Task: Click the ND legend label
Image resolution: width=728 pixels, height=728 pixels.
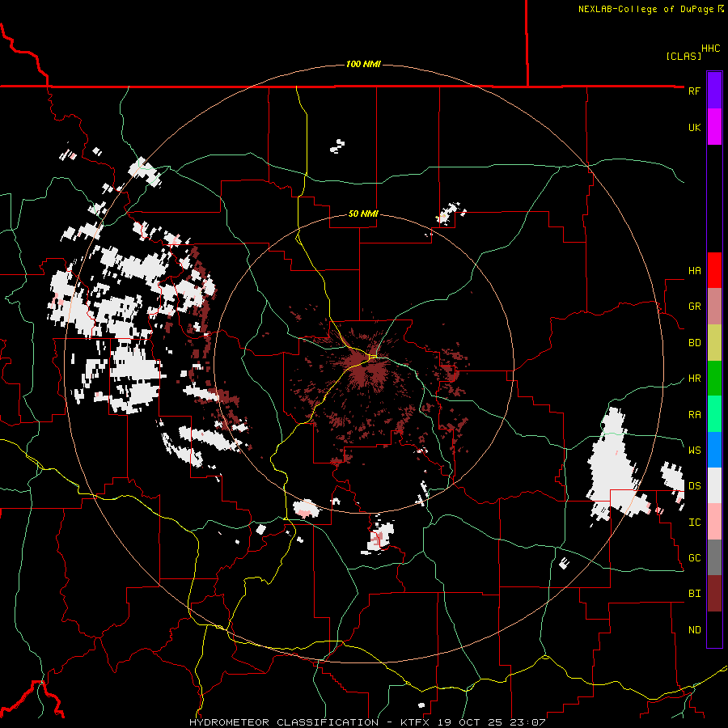Action: (694, 630)
